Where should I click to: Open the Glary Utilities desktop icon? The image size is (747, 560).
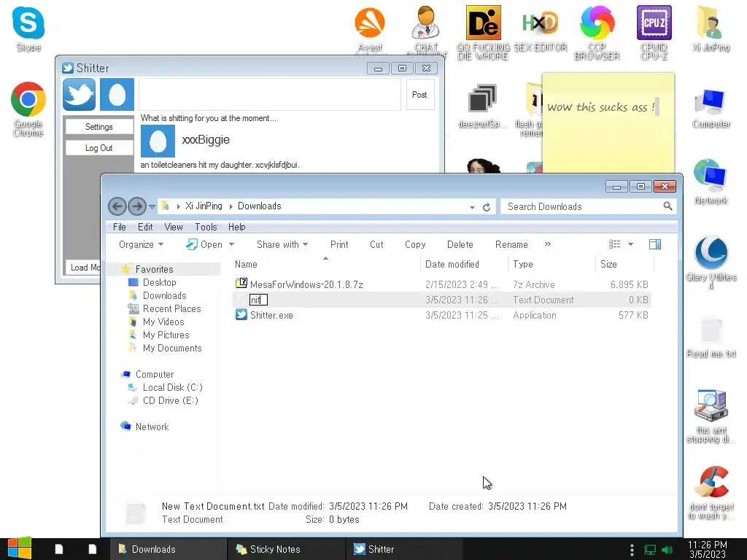711,262
